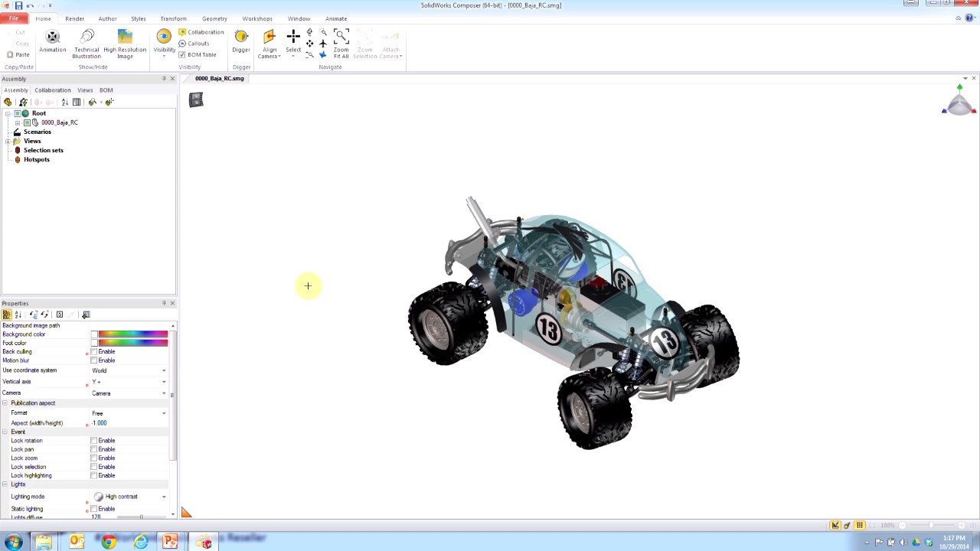Image resolution: width=980 pixels, height=551 pixels.
Task: Click the Save icon in the quick access toolbar
Action: click(18, 5)
